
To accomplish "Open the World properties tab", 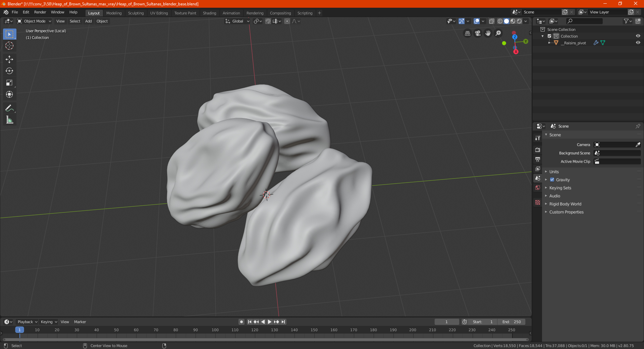I will pos(538,188).
